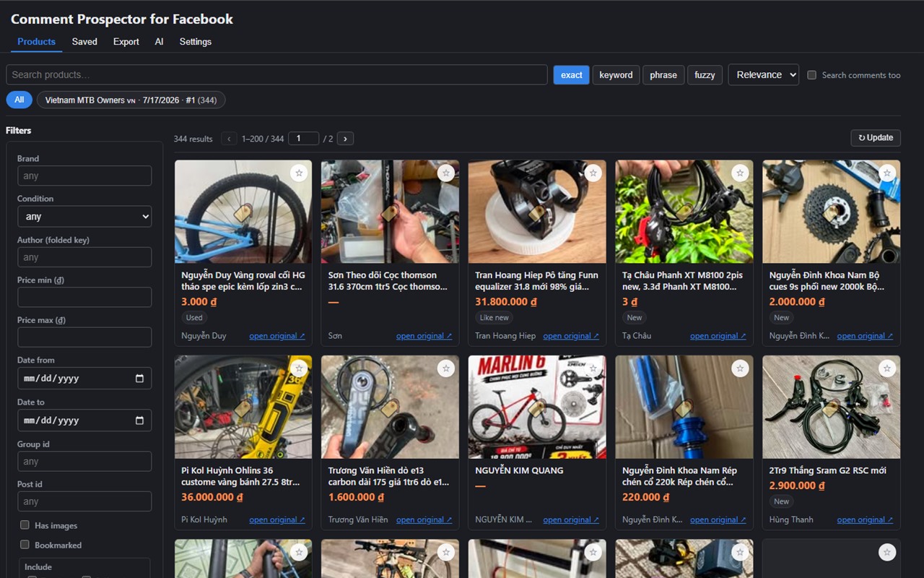This screenshot has height=578, width=924.
Task: Star the Nguyễn Duy Vàng roval product
Action: [299, 173]
